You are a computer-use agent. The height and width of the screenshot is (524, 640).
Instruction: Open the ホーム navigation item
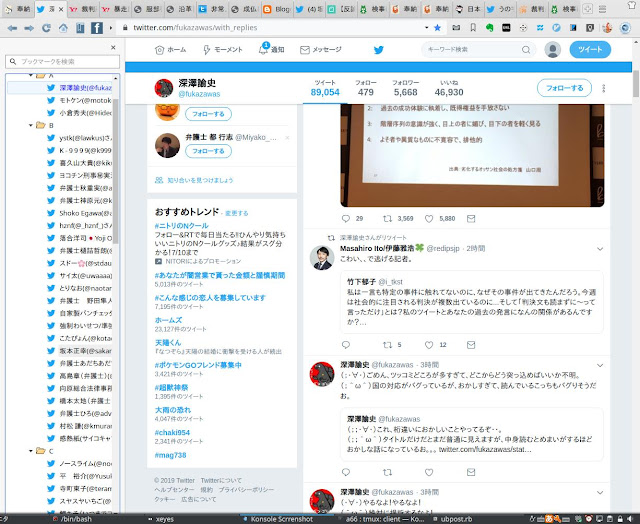(171, 50)
